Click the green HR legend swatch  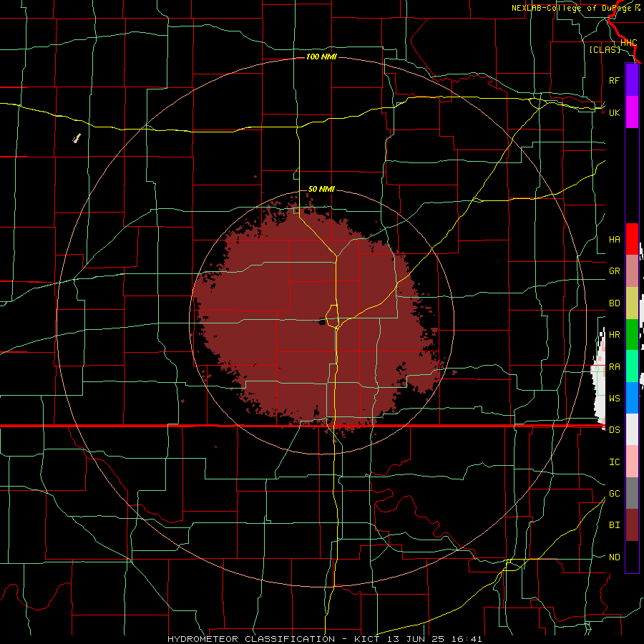pyautogui.click(x=632, y=335)
